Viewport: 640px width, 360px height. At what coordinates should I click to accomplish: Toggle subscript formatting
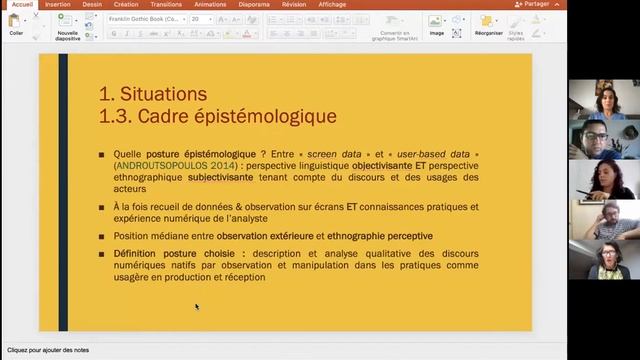tap(180, 34)
